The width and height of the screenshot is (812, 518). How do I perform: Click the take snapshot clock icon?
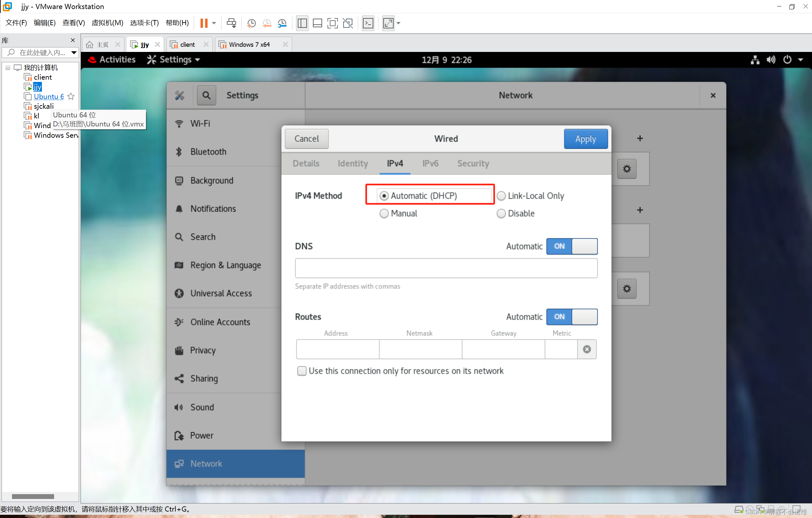click(251, 23)
